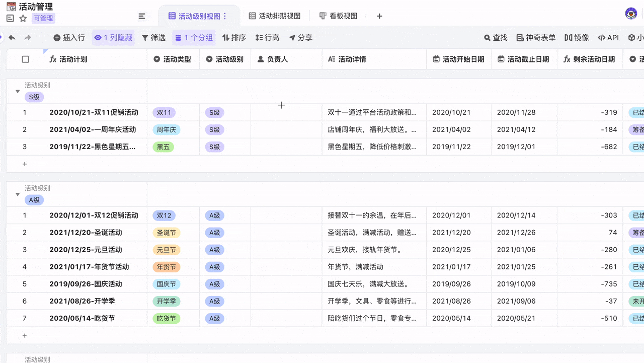Click the orange 年货节 type tag

167,267
